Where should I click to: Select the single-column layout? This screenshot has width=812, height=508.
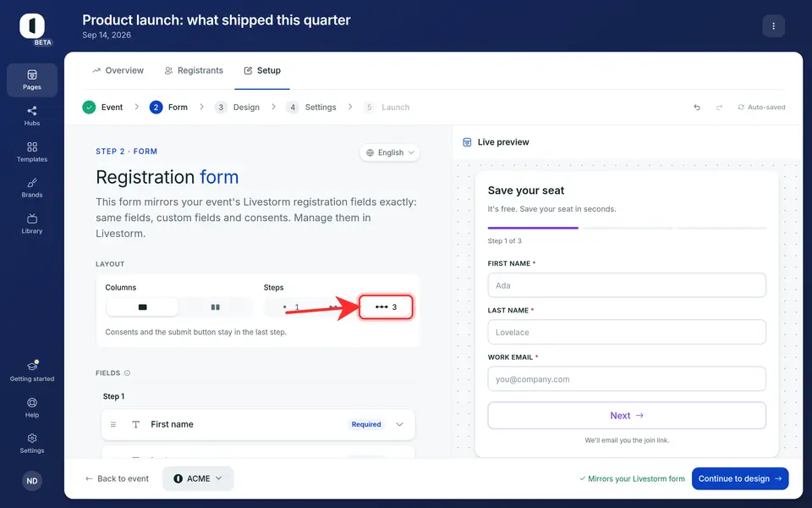(142, 306)
